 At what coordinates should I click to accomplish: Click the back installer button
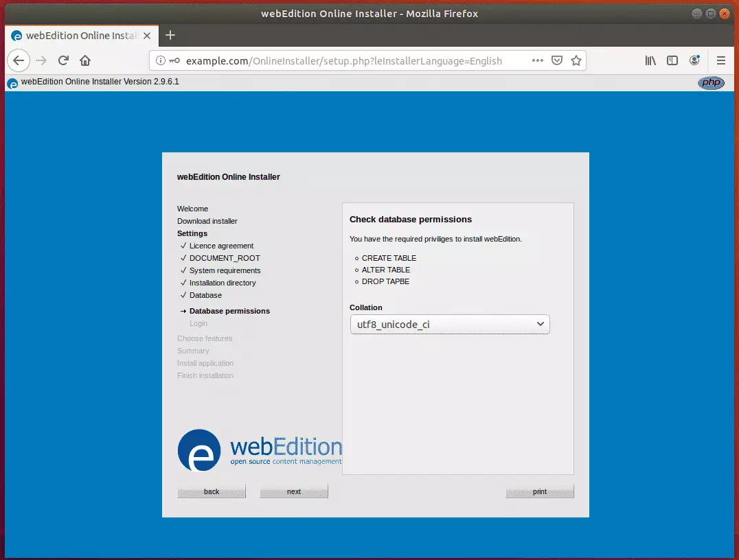tap(211, 491)
